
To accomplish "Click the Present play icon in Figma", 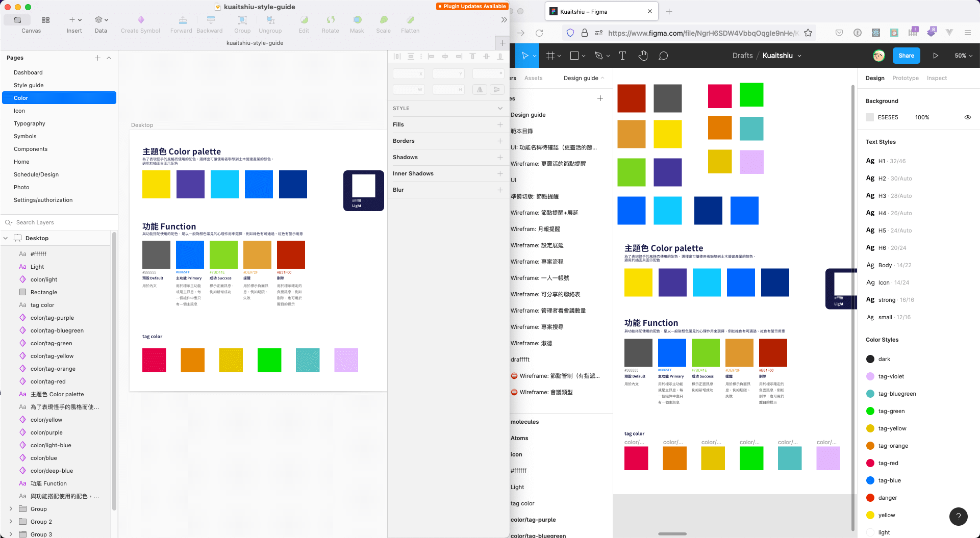I will click(936, 56).
